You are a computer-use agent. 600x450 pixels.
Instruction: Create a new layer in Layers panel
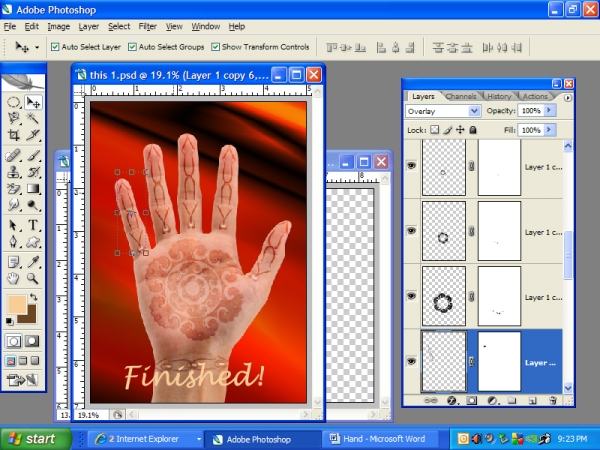(532, 401)
